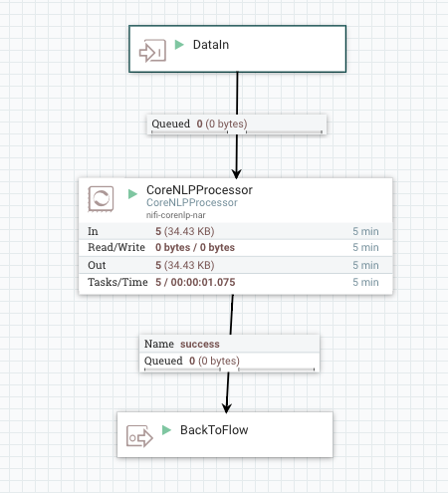448x493 pixels.
Task: Select the BackToFlow port label
Action: pos(214,430)
